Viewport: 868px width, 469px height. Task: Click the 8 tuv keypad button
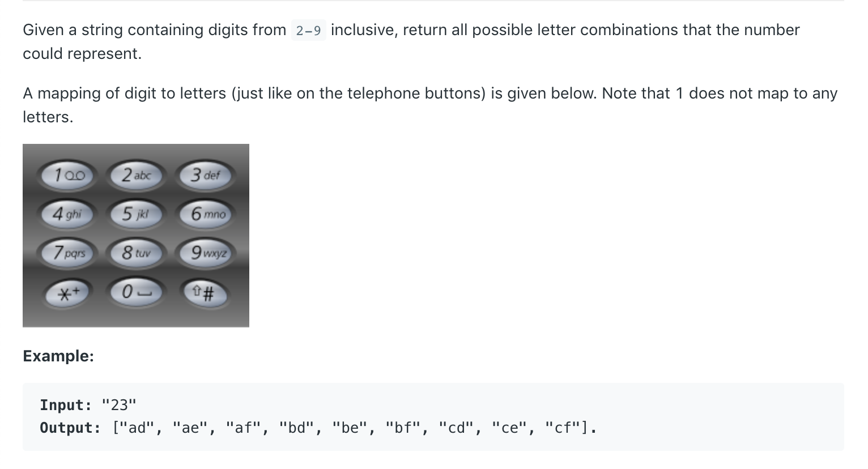pos(136,253)
